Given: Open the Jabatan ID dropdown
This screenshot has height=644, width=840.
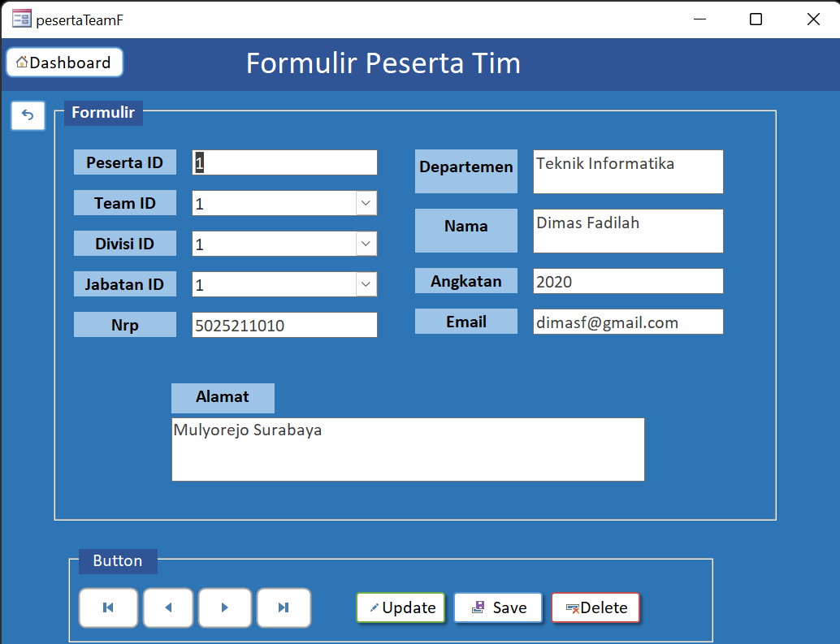Looking at the screenshot, I should coord(366,283).
